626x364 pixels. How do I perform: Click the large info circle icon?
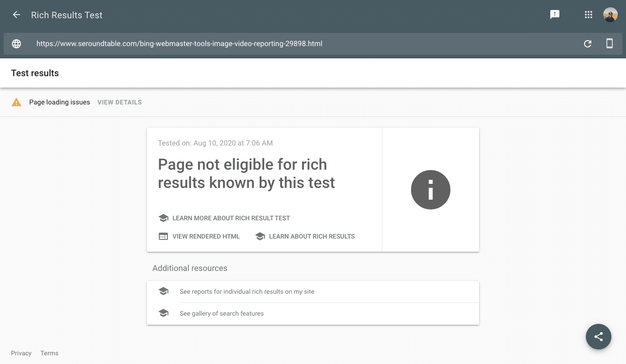tap(430, 190)
